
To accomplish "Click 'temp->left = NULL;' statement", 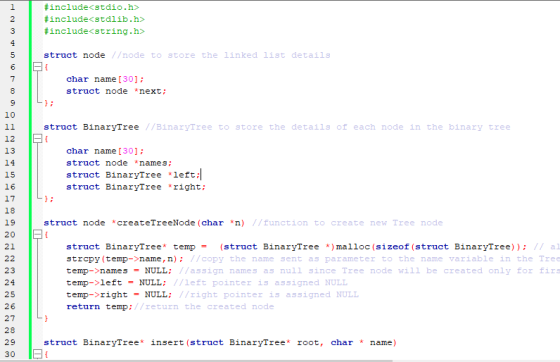I will 116,282.
